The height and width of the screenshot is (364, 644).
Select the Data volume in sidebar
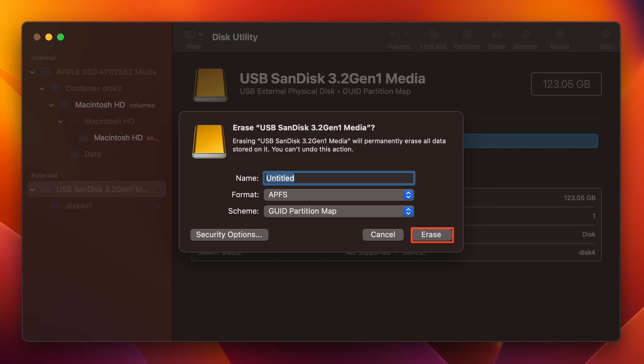point(93,154)
